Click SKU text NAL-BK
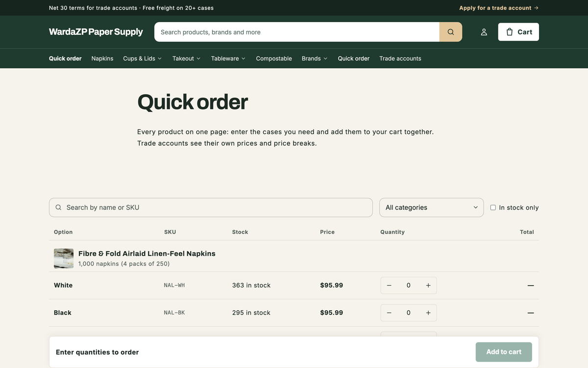This screenshot has height=368, width=588. pyautogui.click(x=174, y=313)
